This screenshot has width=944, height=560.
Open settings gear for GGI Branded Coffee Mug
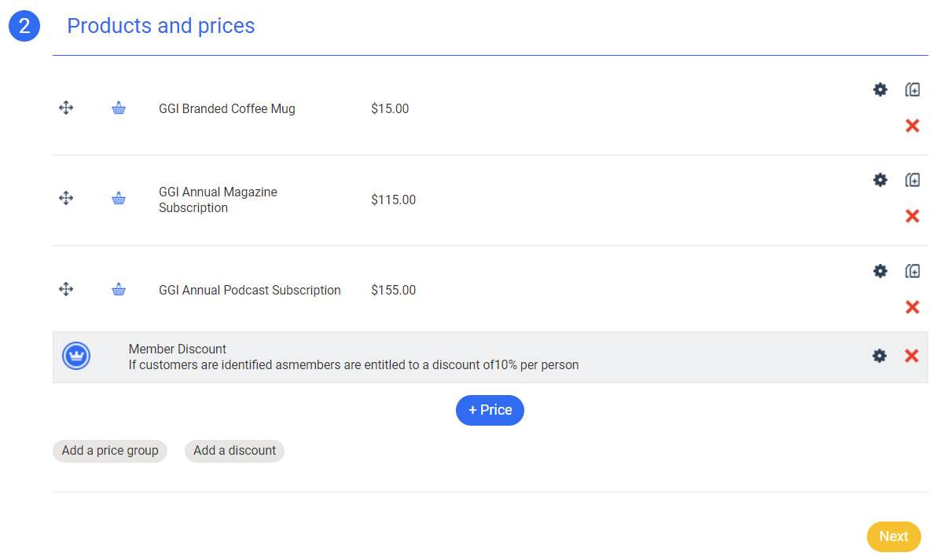pos(880,90)
